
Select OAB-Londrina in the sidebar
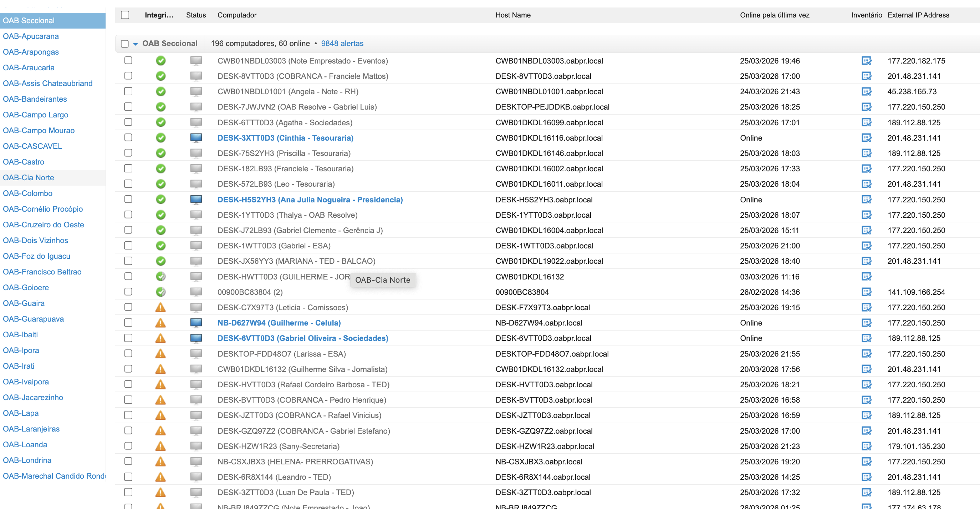tap(27, 460)
